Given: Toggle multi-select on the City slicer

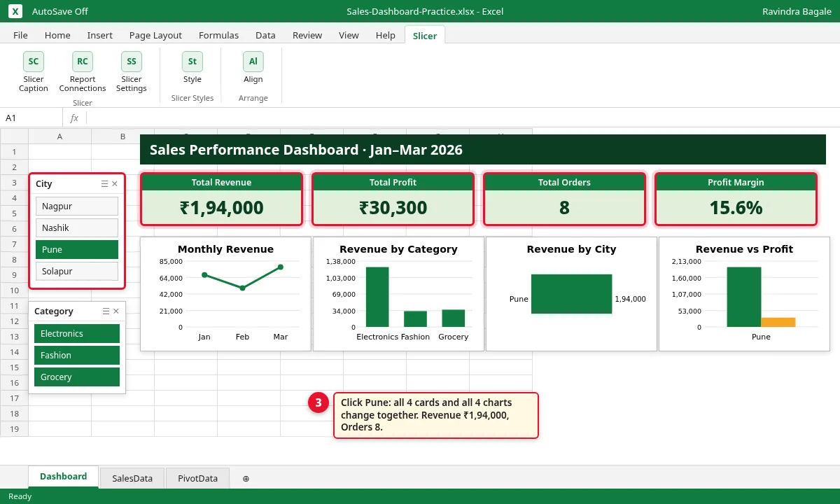Looking at the screenshot, I should (104, 183).
